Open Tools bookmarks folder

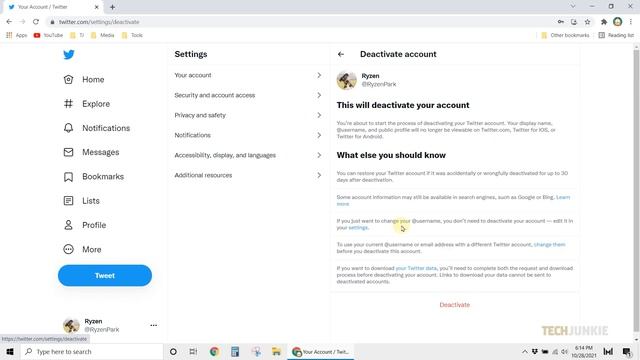pos(132,36)
